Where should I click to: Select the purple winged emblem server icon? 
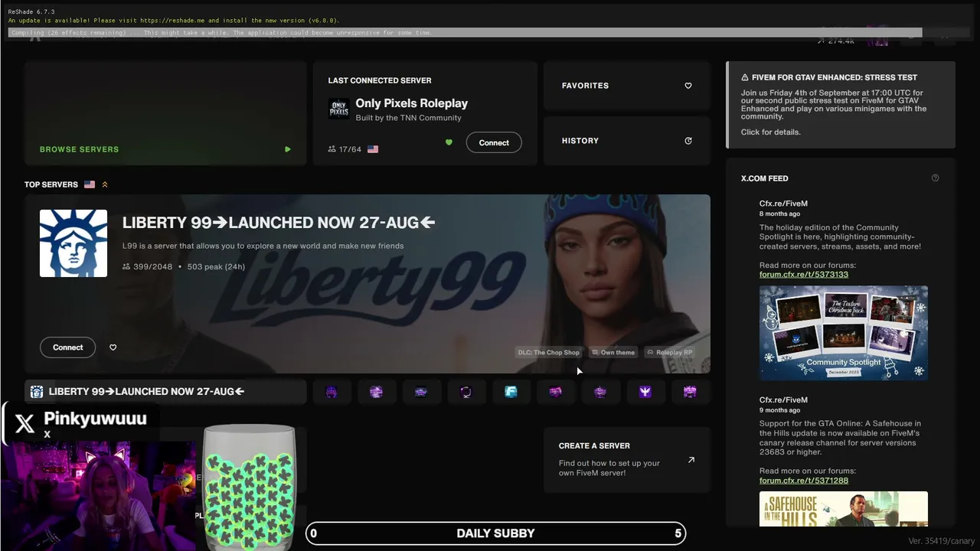[645, 392]
